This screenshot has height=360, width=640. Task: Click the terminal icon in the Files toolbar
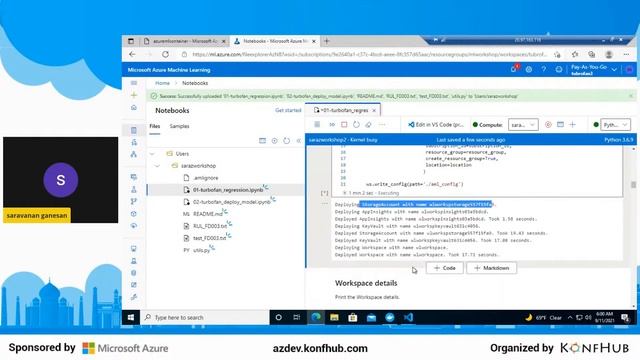(x=262, y=141)
